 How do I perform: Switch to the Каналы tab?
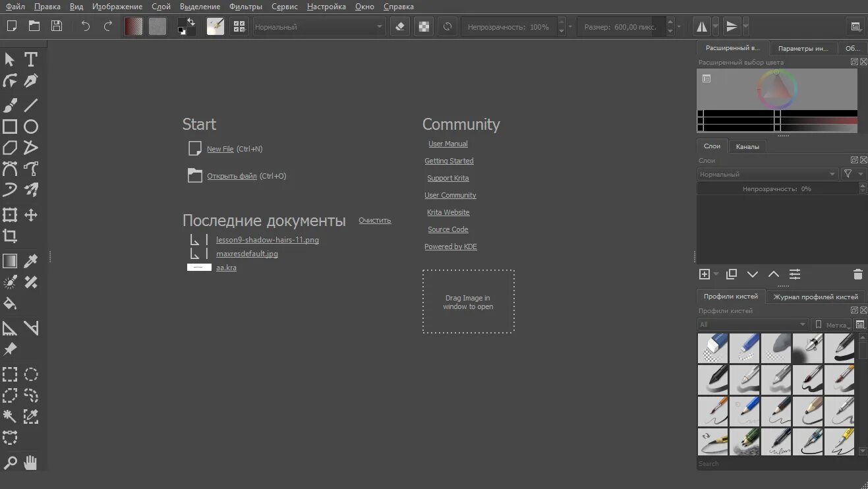tap(747, 146)
